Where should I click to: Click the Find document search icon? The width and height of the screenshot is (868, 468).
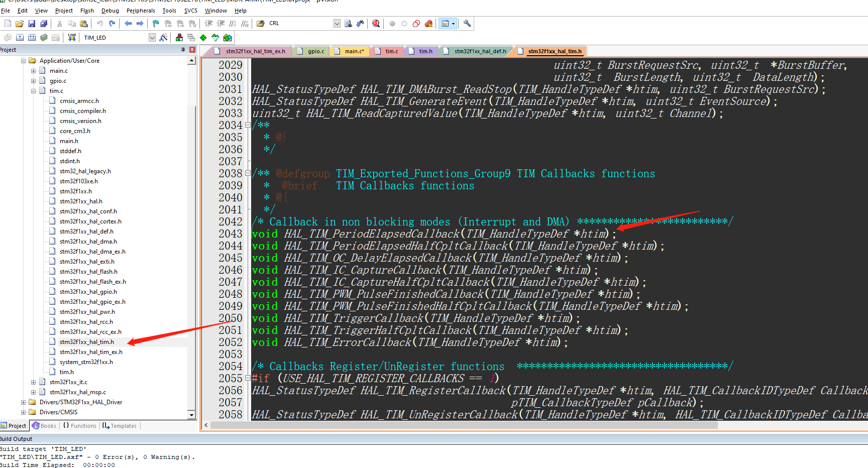click(x=348, y=24)
